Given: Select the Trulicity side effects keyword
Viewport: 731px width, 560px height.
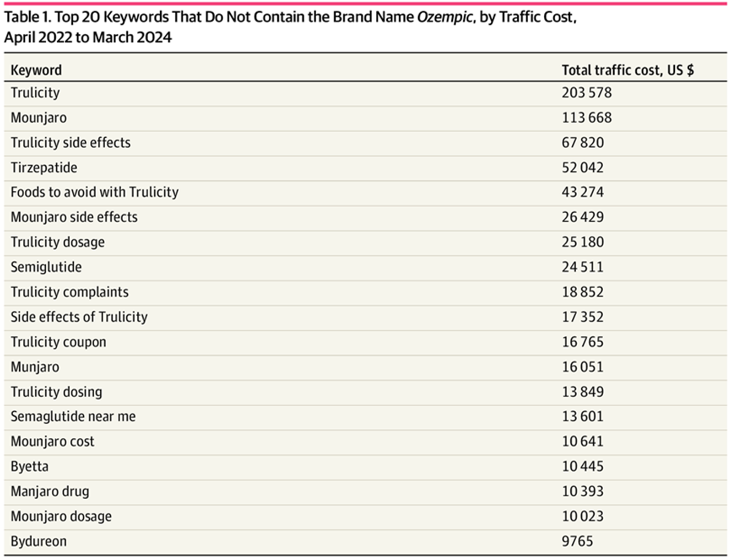Looking at the screenshot, I should [70, 143].
